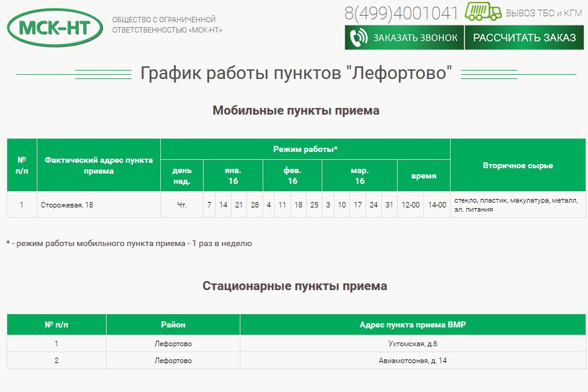Click the Сторожевая, 18 address cell

99,204
